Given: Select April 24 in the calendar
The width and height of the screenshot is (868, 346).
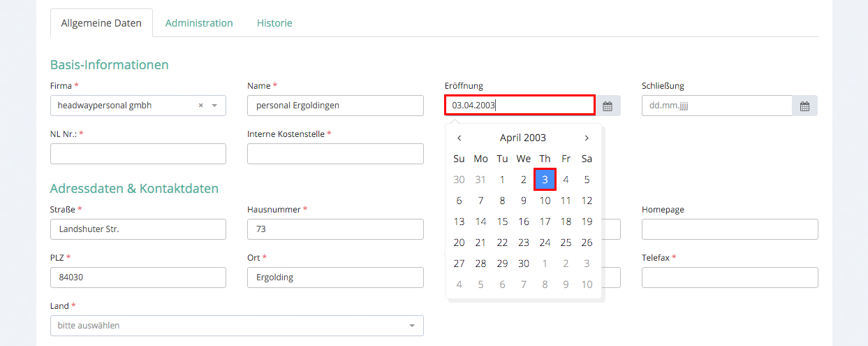Looking at the screenshot, I should 545,243.
